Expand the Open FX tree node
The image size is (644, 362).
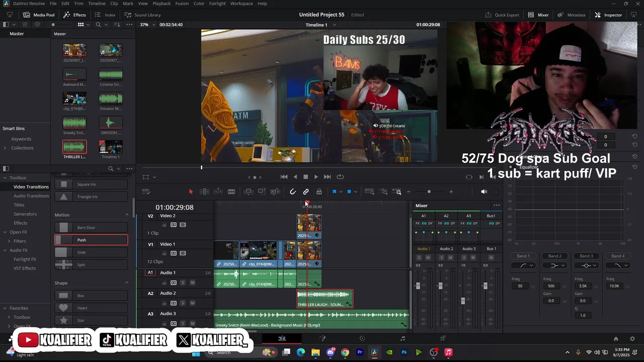coord(5,232)
